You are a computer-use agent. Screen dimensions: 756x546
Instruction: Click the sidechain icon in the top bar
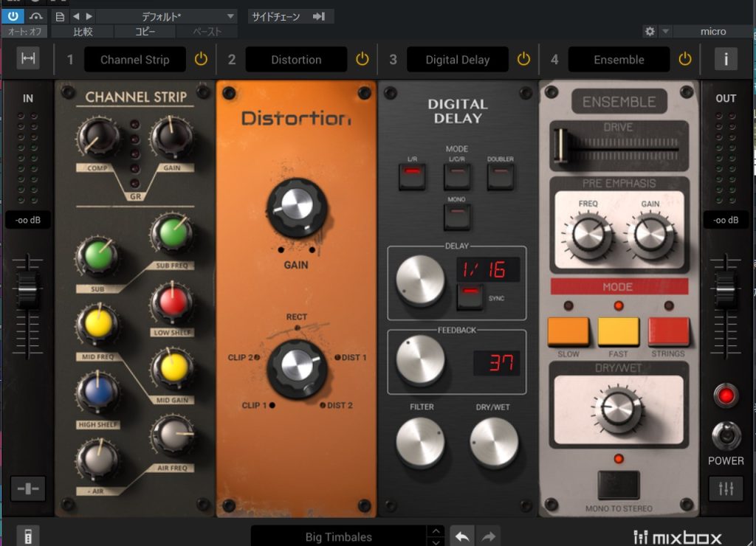pos(319,16)
